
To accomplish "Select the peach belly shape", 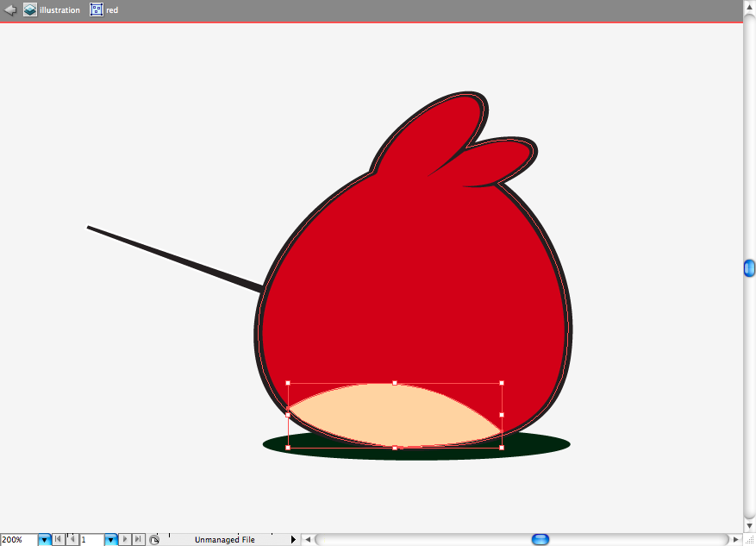I will point(395,416).
